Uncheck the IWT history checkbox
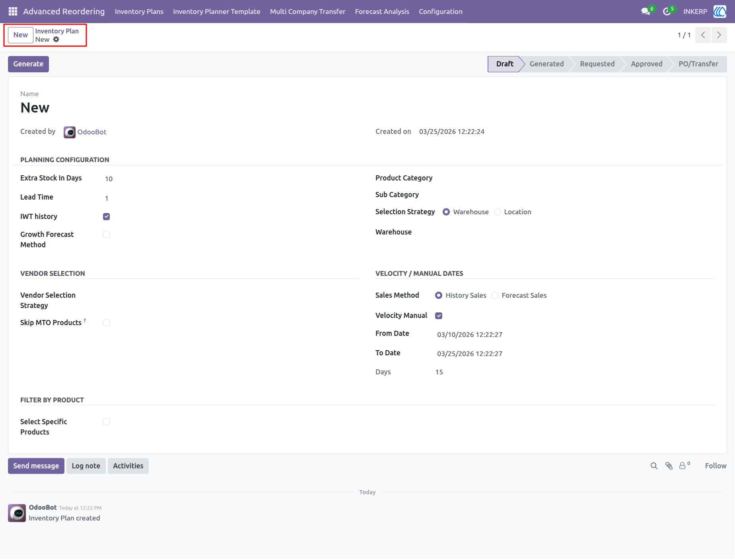Image resolution: width=735 pixels, height=560 pixels. tap(106, 217)
